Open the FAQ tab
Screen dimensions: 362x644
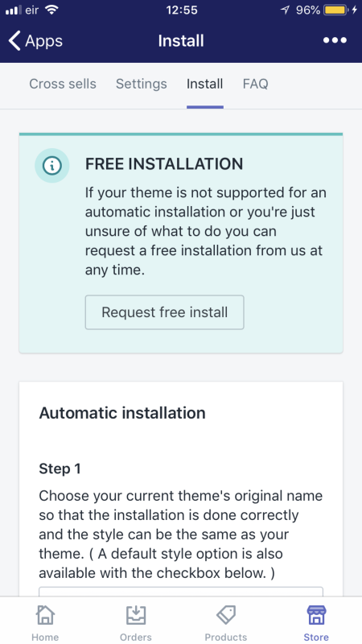(255, 84)
